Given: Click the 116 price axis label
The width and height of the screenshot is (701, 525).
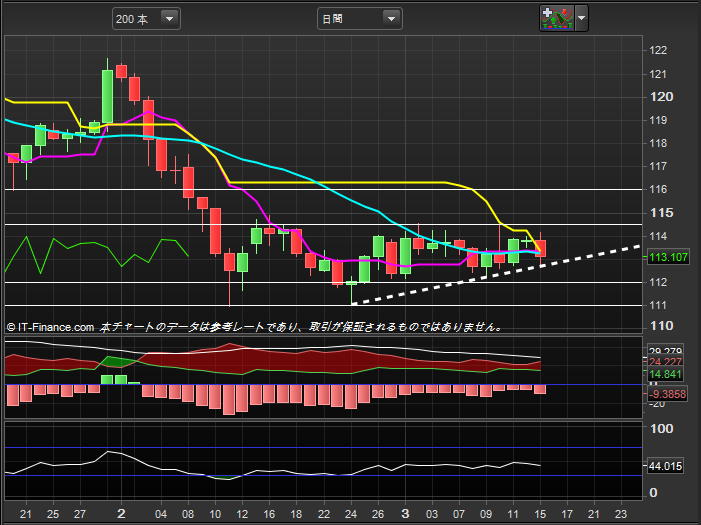Looking at the screenshot, I should (658, 189).
